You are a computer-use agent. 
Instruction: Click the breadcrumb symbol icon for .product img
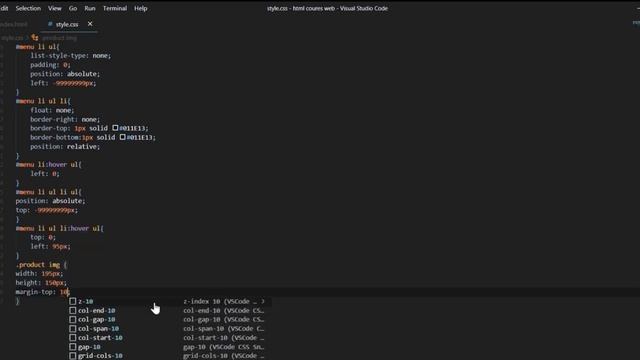tap(35, 38)
